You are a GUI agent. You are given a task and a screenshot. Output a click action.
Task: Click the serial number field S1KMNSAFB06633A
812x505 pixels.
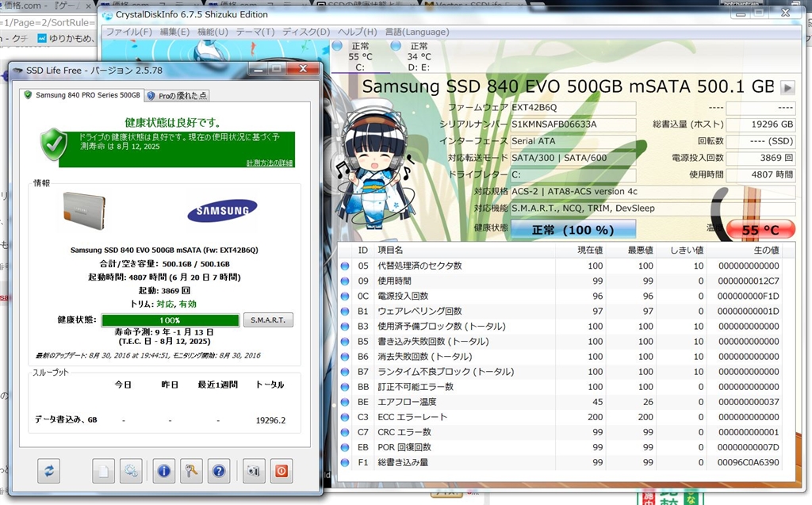point(573,124)
